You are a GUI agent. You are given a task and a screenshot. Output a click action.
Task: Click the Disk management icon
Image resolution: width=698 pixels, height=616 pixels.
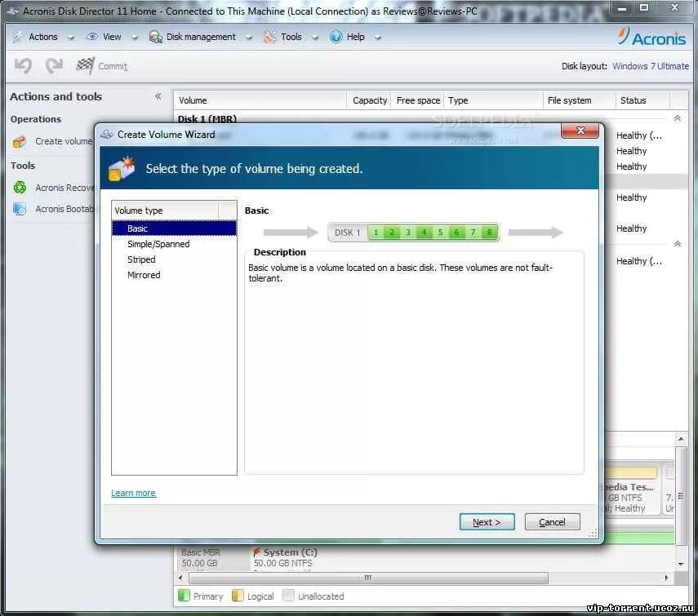(155, 37)
